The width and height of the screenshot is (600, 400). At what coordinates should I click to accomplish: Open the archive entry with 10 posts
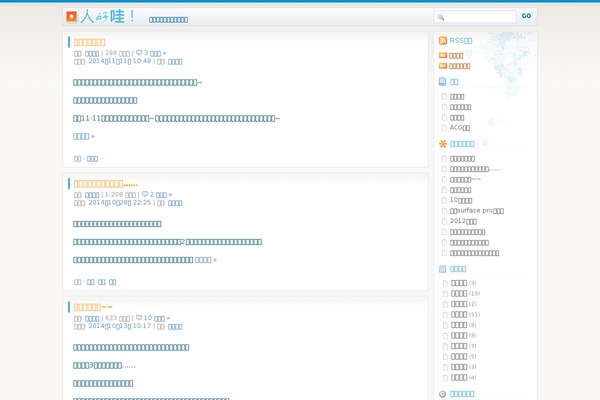pyautogui.click(x=459, y=293)
